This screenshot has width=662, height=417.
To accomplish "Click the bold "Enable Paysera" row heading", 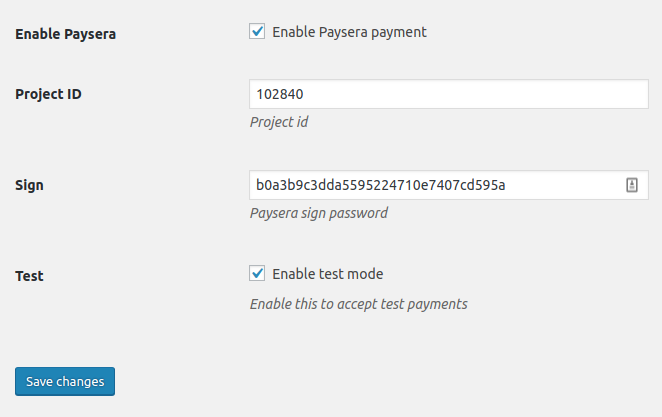I will click(66, 34).
